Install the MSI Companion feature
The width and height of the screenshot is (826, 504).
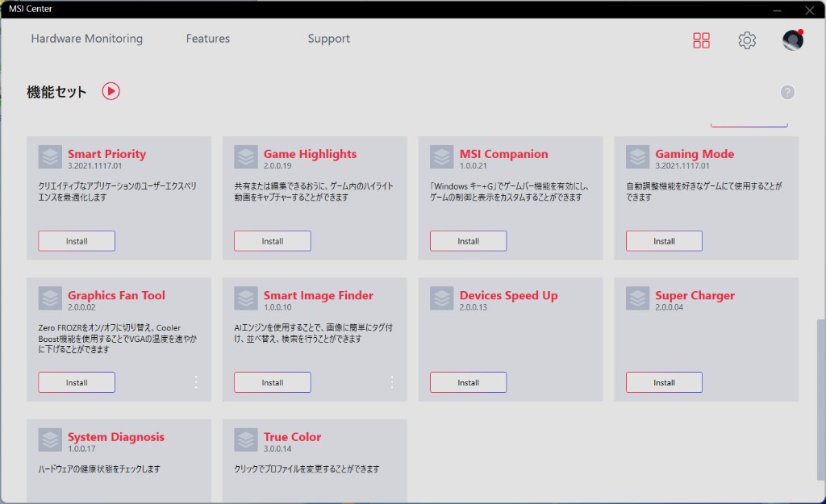pyautogui.click(x=468, y=240)
